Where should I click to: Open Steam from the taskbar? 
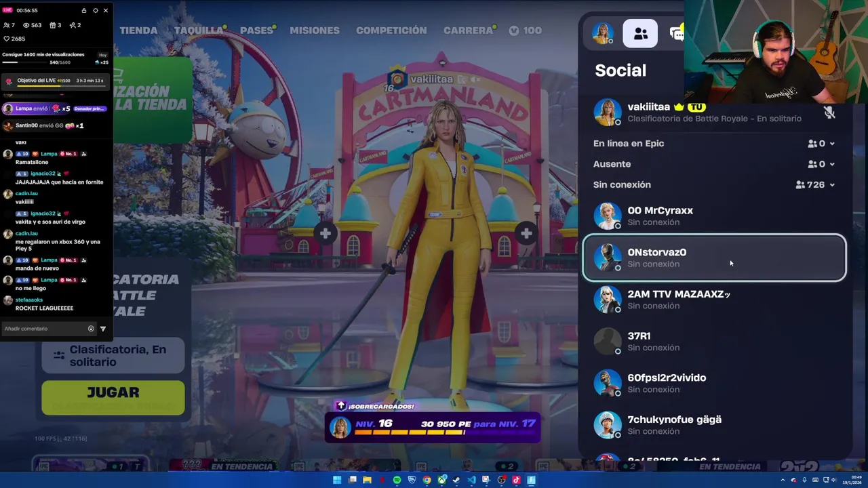[x=456, y=480]
